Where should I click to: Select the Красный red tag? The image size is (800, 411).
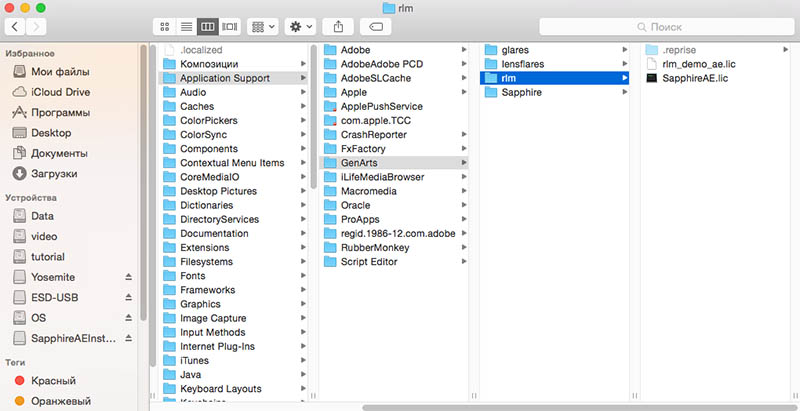[53, 381]
